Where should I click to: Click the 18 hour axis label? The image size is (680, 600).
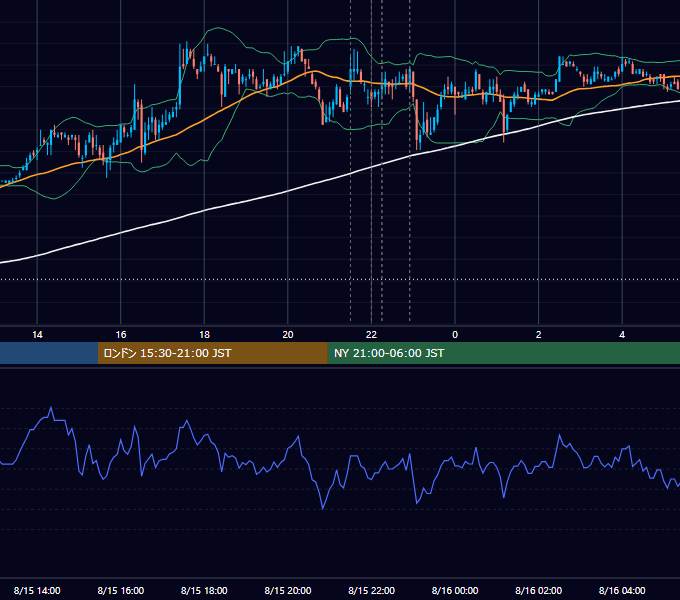click(x=204, y=335)
